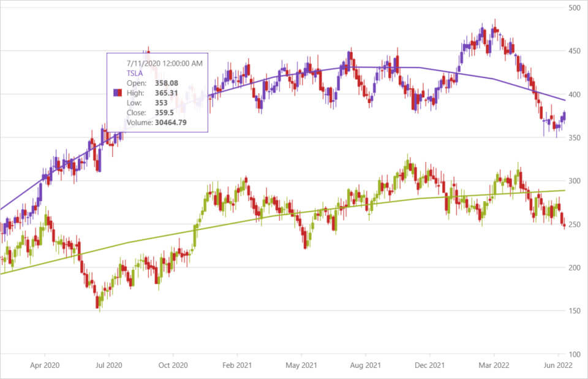Select the Volume value 30464.79 in the tooltip
Image resolution: width=588 pixels, height=379 pixels.
[170, 123]
